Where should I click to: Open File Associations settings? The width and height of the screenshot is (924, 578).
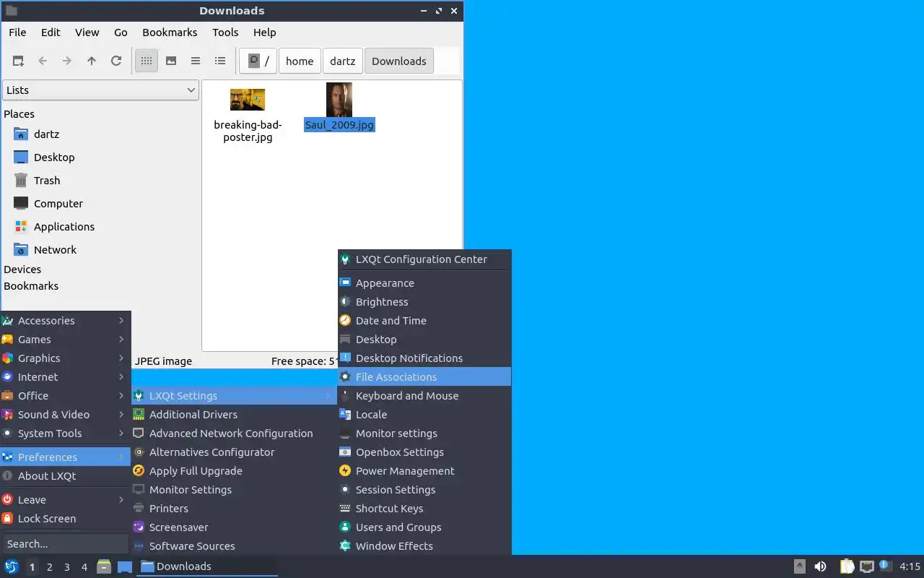424,377
